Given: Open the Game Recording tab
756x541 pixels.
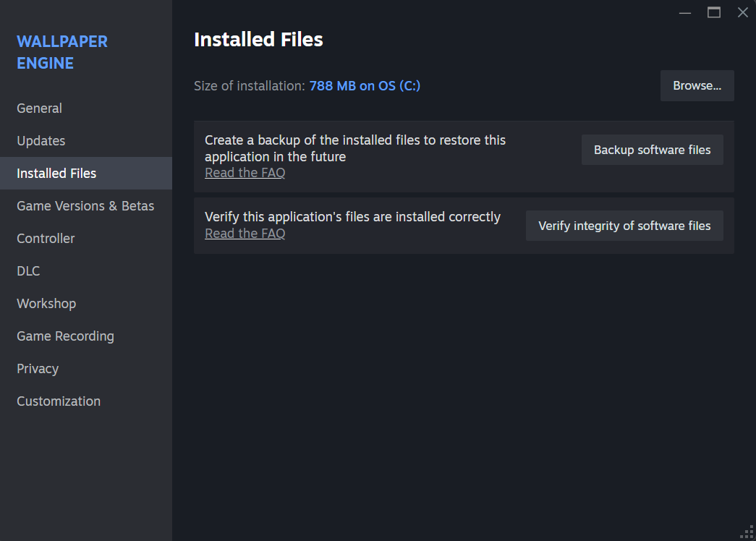Looking at the screenshot, I should (86, 336).
